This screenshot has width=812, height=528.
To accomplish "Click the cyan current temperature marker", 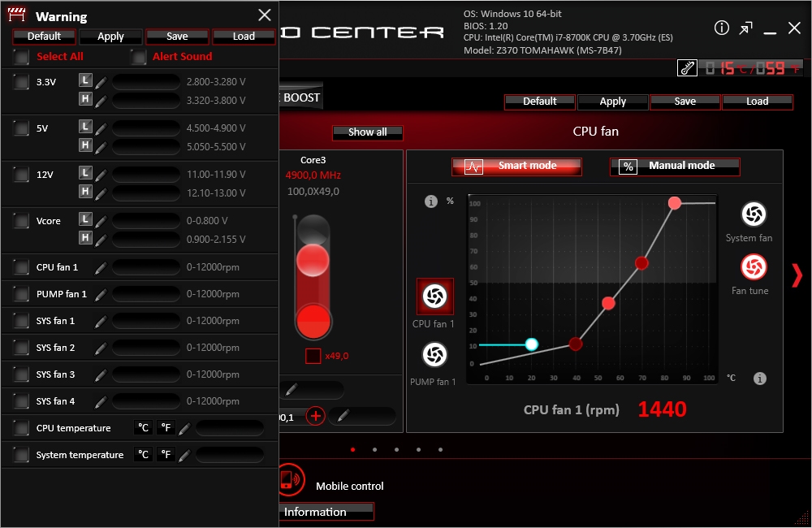I will [x=531, y=344].
